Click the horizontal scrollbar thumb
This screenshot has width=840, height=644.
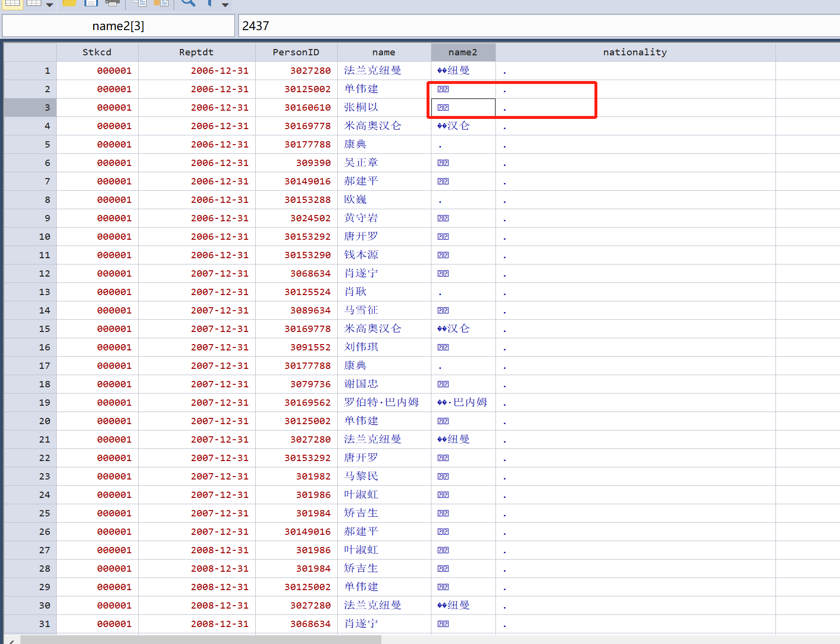[201, 640]
